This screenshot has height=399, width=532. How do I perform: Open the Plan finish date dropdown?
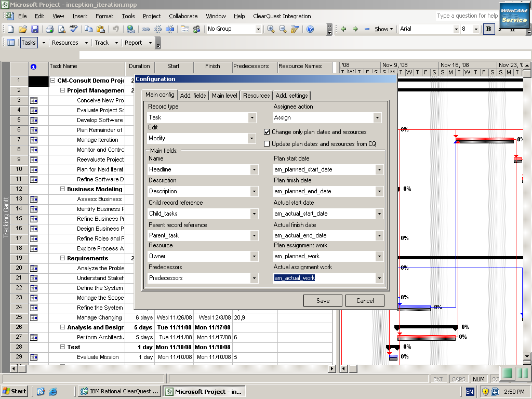tap(379, 191)
